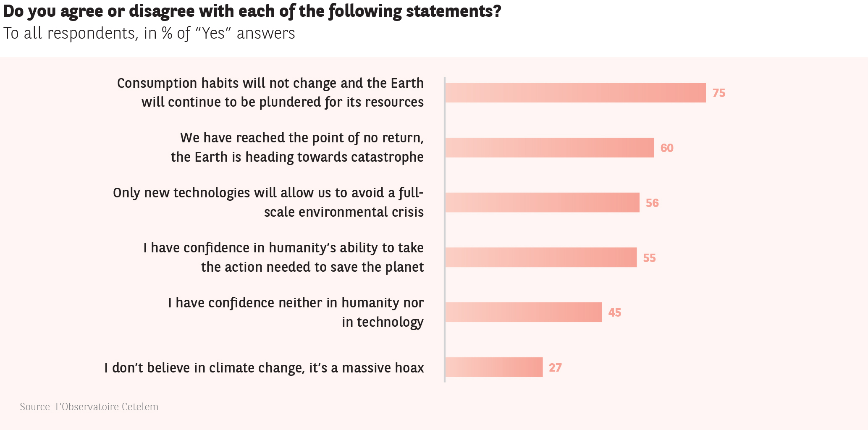Click the bar for new technologies statement
The height and width of the screenshot is (430, 868).
tap(542, 202)
